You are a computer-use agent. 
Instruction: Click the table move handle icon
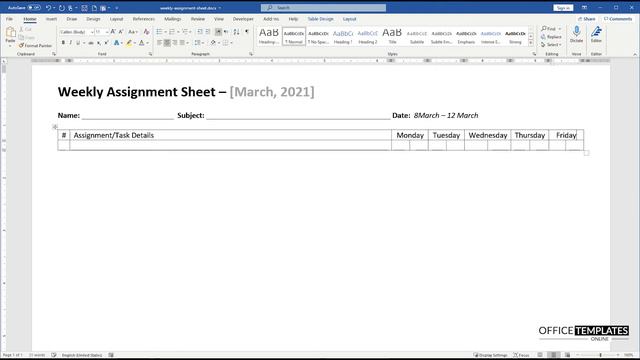(x=55, y=127)
